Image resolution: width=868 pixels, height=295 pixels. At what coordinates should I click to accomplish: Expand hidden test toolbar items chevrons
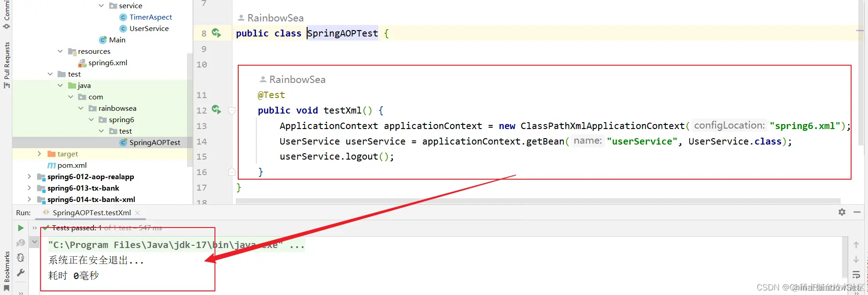coord(35,228)
